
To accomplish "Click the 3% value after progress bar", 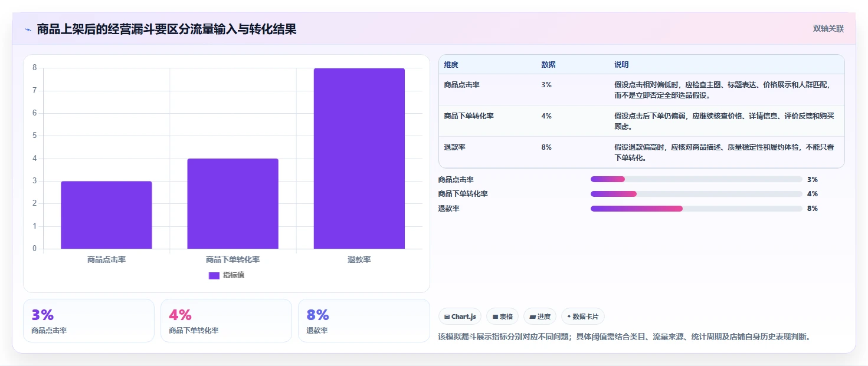I will [x=813, y=180].
